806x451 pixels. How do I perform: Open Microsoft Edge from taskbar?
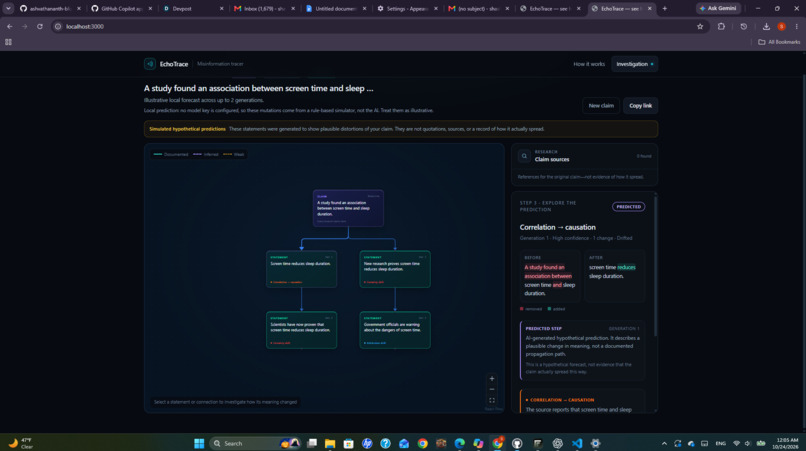[x=460, y=443]
